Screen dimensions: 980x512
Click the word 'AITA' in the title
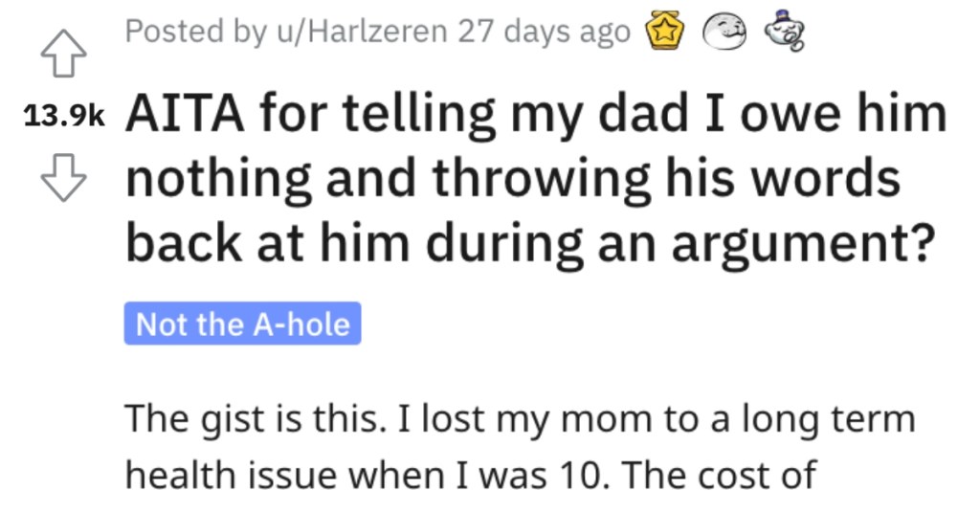(x=186, y=115)
